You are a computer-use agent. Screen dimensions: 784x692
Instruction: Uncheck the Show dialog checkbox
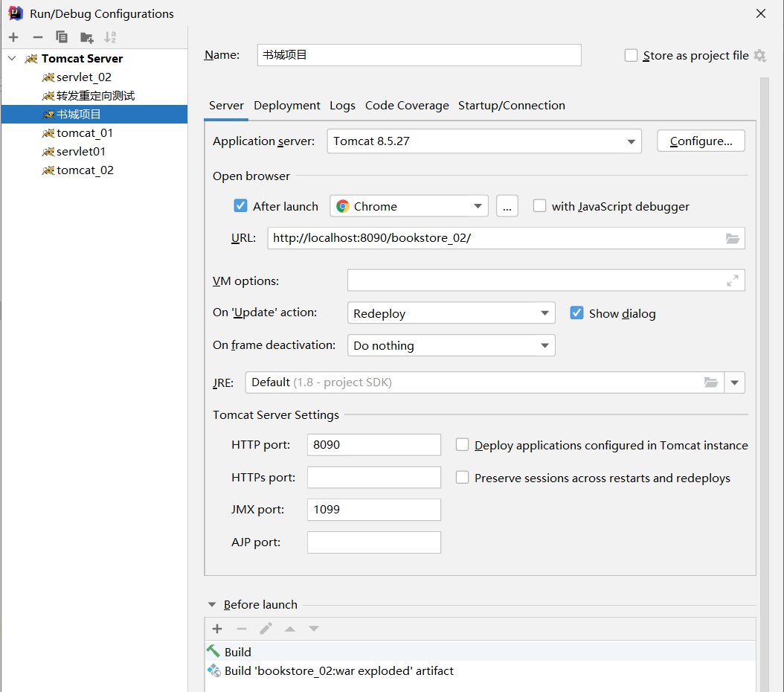[x=576, y=313]
